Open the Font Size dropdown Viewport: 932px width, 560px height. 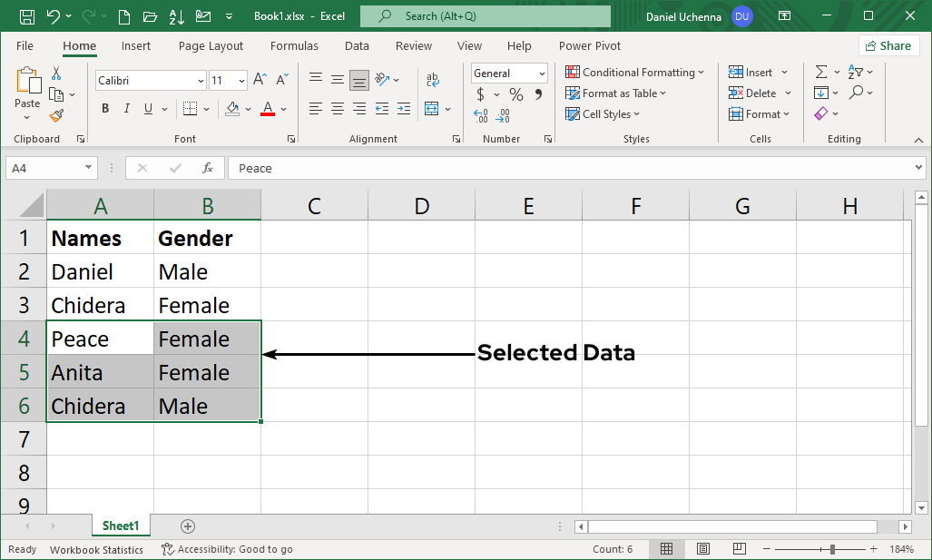(x=243, y=80)
